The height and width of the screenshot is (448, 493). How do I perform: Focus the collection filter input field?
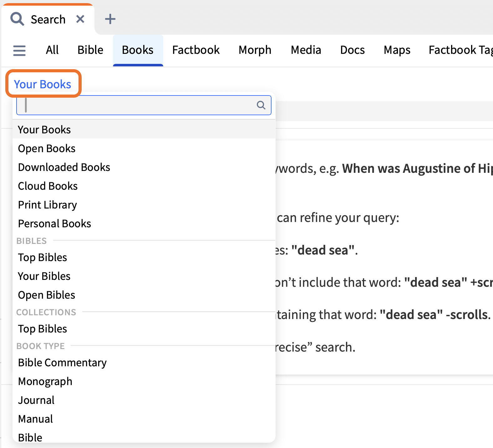[144, 105]
